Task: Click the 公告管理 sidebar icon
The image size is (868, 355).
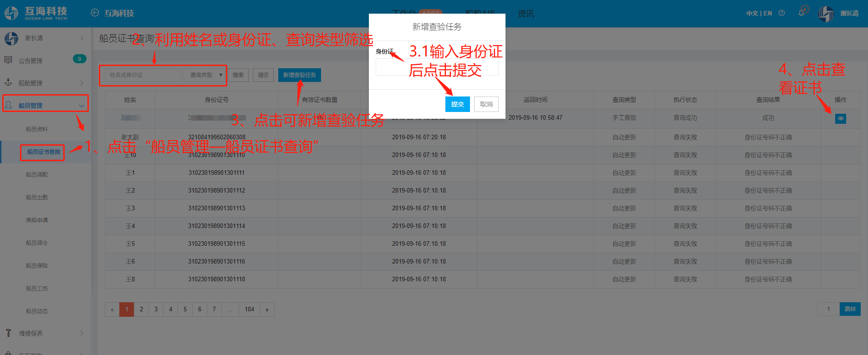Action: click(8, 60)
